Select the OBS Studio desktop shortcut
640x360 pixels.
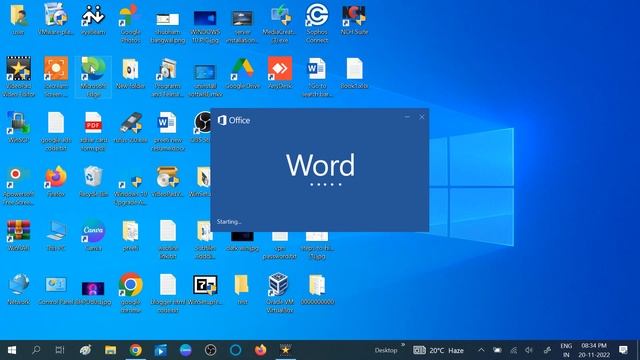(203, 127)
